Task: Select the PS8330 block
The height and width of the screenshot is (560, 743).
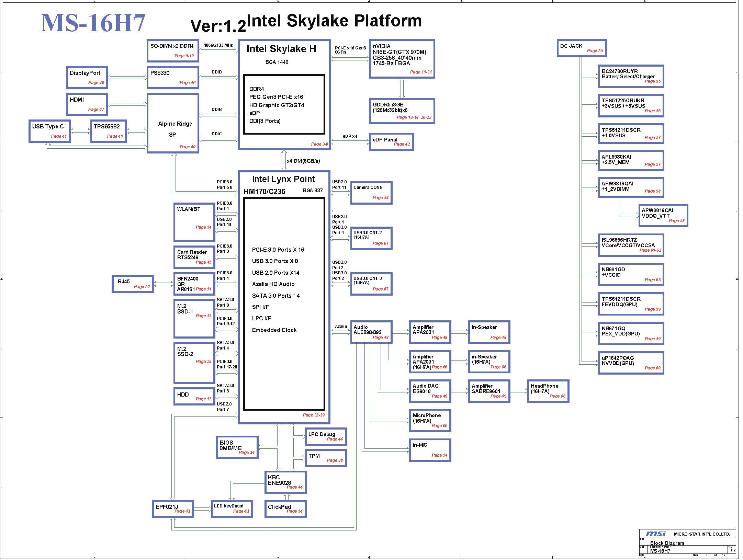Action: pyautogui.click(x=173, y=78)
